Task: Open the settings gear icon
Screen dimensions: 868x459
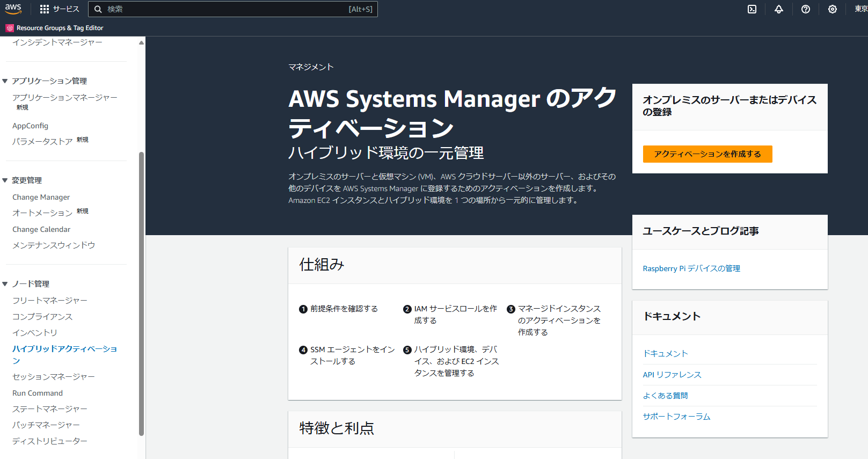Action: click(x=833, y=9)
